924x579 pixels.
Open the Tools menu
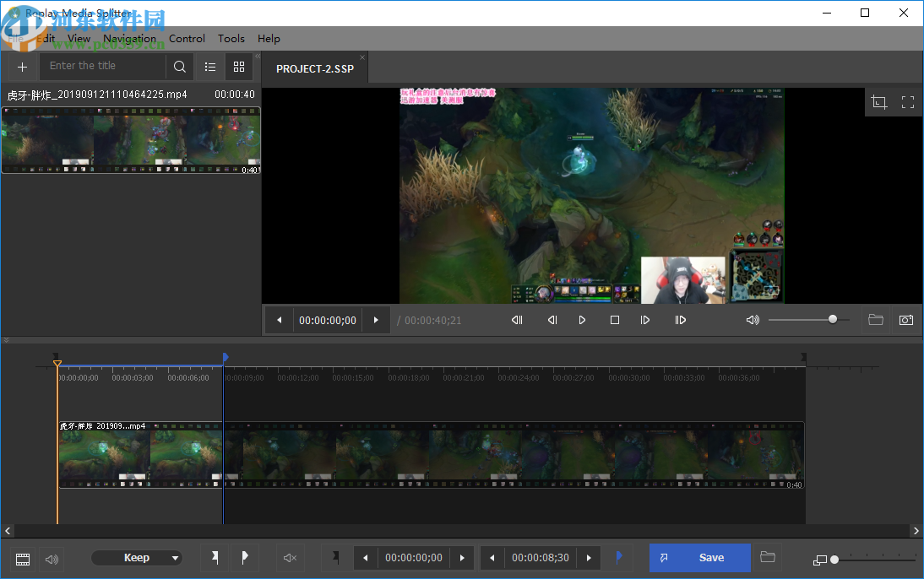(231, 38)
